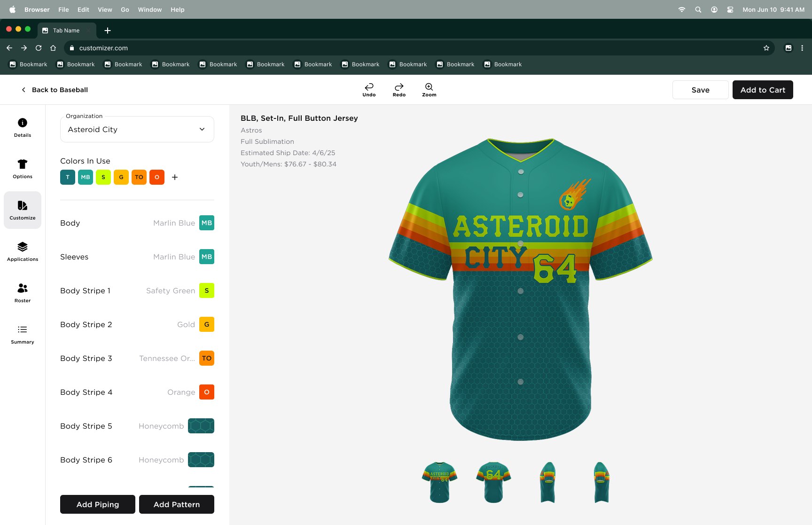View the front jersey thumbnail
Screen dimensions: 812x525
point(439,482)
